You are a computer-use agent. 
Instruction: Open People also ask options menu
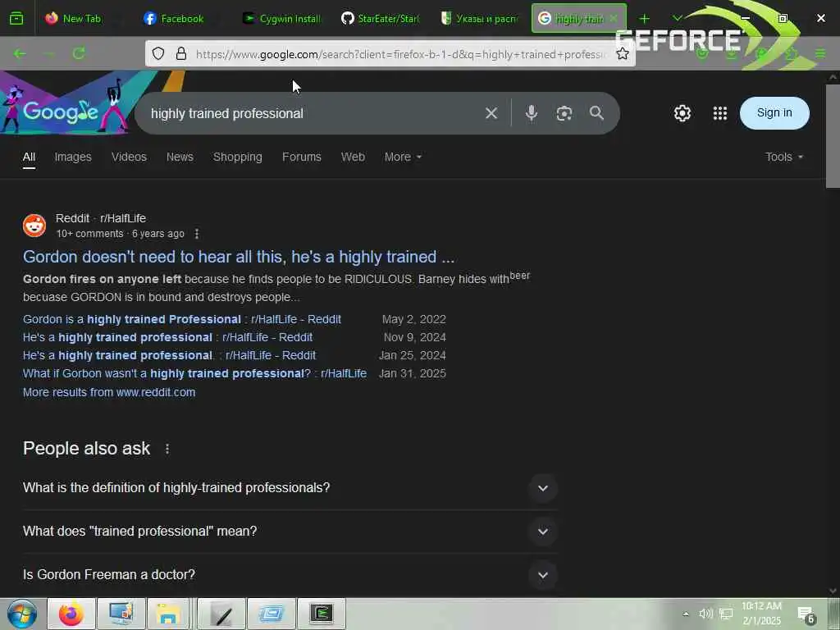point(167,449)
